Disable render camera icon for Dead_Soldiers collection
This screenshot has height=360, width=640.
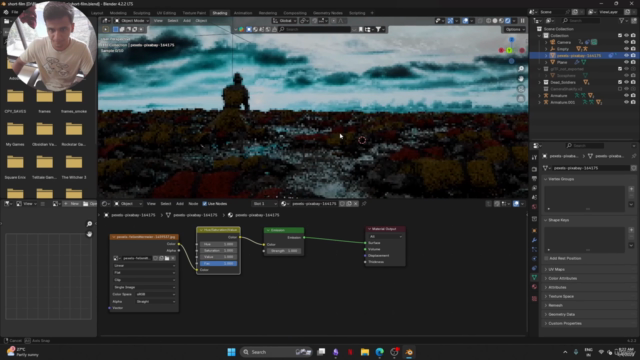(x=633, y=82)
